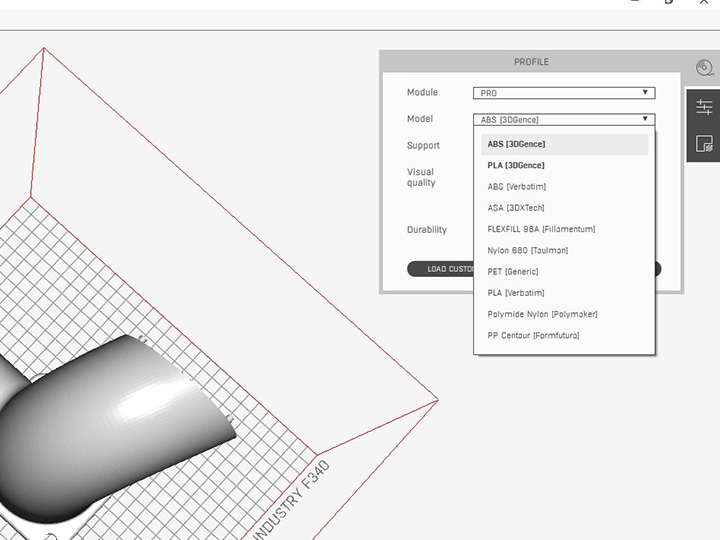Select FLEXFILL 98A [Fillamentum] option
Viewport: 720px width, 540px height.
[541, 229]
